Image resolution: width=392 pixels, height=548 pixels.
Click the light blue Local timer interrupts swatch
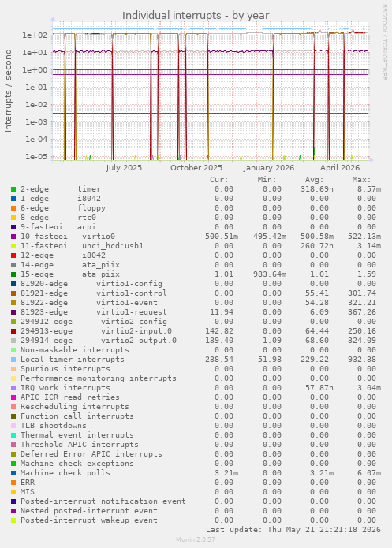coord(13,360)
